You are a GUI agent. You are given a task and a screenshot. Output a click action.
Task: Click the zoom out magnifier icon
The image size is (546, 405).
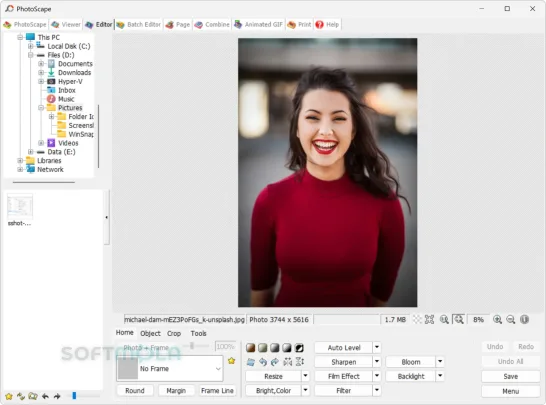(x=510, y=319)
